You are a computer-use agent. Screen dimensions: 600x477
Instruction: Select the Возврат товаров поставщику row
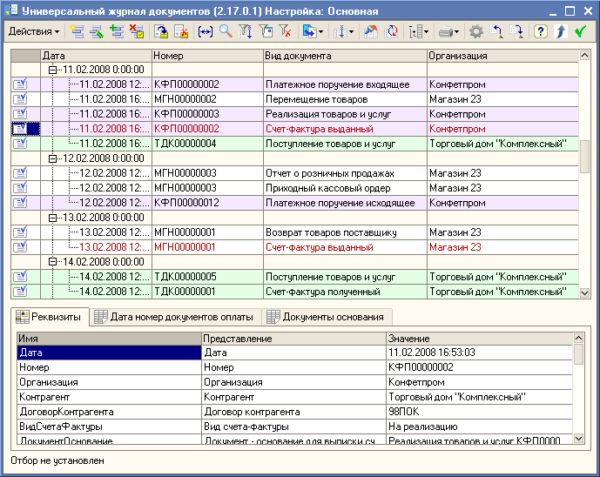click(295, 232)
